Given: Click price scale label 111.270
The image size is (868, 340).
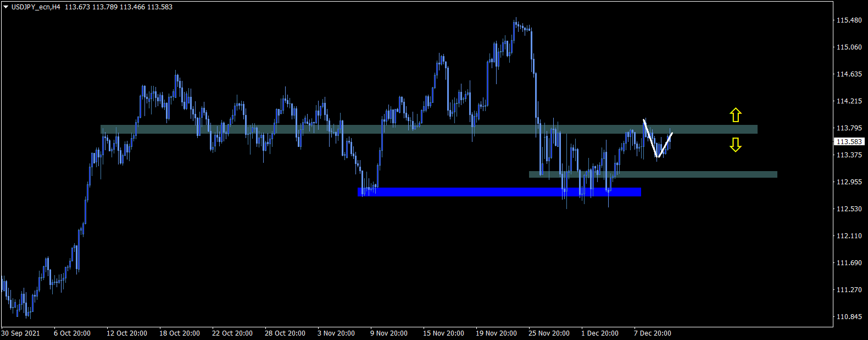Looking at the screenshot, I should 849,290.
